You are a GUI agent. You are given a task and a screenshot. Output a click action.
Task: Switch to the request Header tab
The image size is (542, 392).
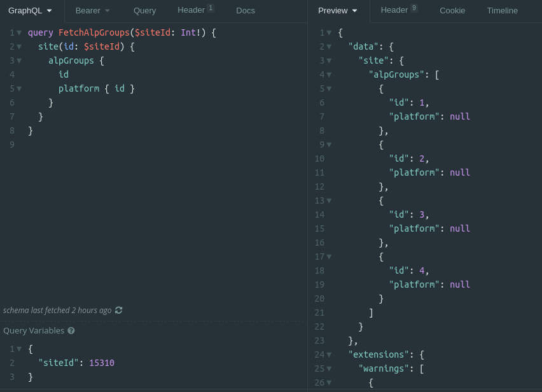point(196,10)
